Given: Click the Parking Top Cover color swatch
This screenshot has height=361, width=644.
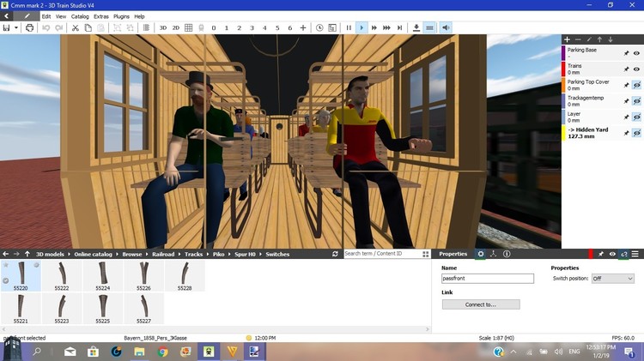Looking at the screenshot, I should (x=564, y=85).
